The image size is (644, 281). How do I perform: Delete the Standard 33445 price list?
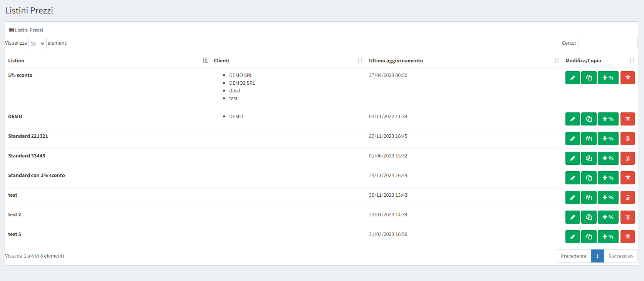[x=627, y=158]
